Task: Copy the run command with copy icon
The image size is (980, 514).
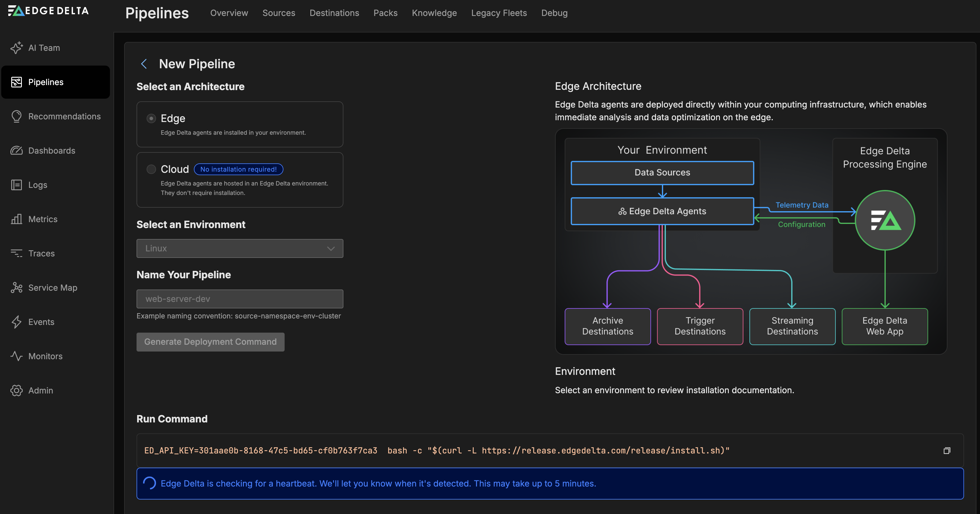Action: (947, 450)
